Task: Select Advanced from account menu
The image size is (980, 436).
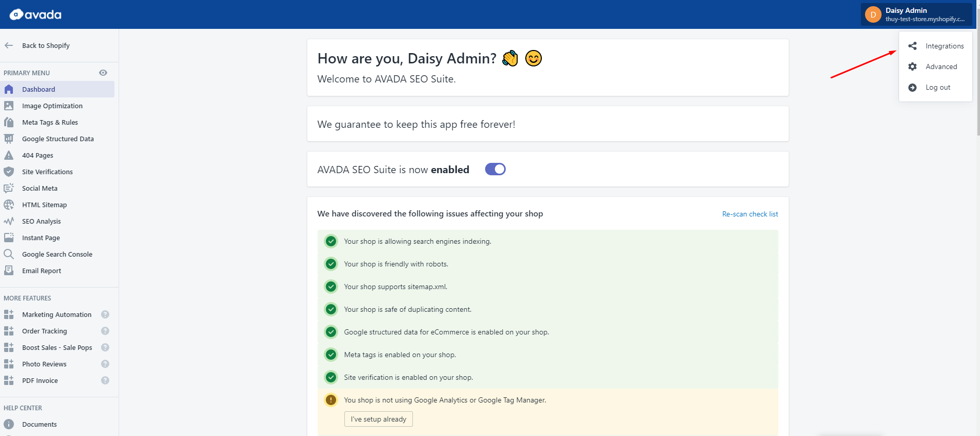Action: click(x=936, y=66)
